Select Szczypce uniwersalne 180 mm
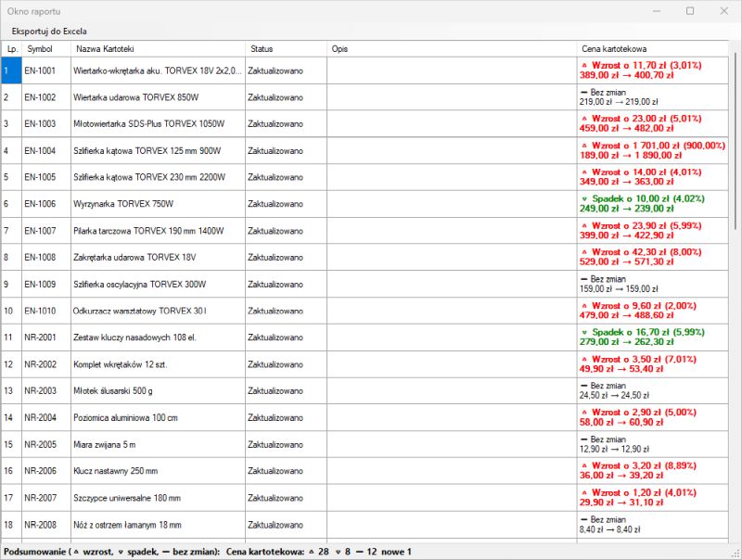 [x=158, y=498]
